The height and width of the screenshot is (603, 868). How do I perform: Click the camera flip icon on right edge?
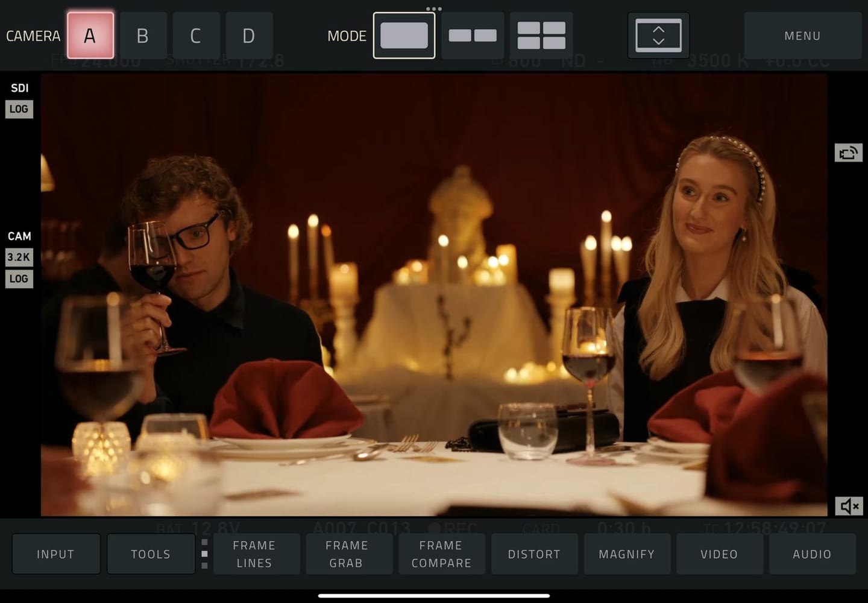pyautogui.click(x=848, y=153)
